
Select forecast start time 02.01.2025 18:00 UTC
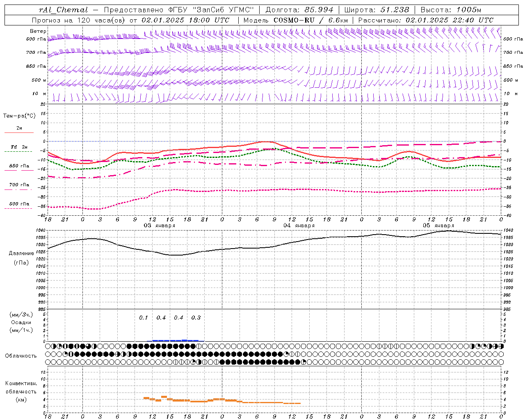(185, 20)
